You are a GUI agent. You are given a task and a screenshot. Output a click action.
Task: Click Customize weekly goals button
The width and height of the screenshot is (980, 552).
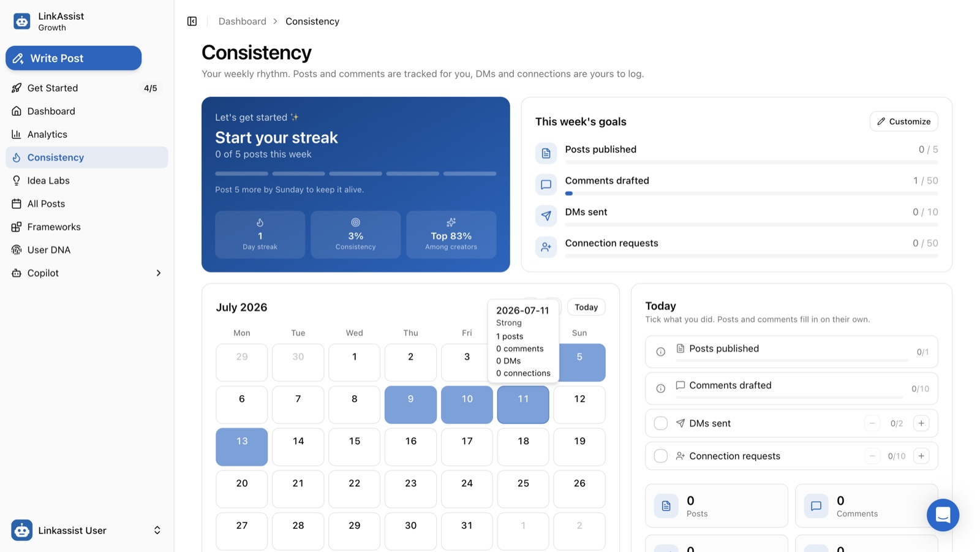coord(903,121)
